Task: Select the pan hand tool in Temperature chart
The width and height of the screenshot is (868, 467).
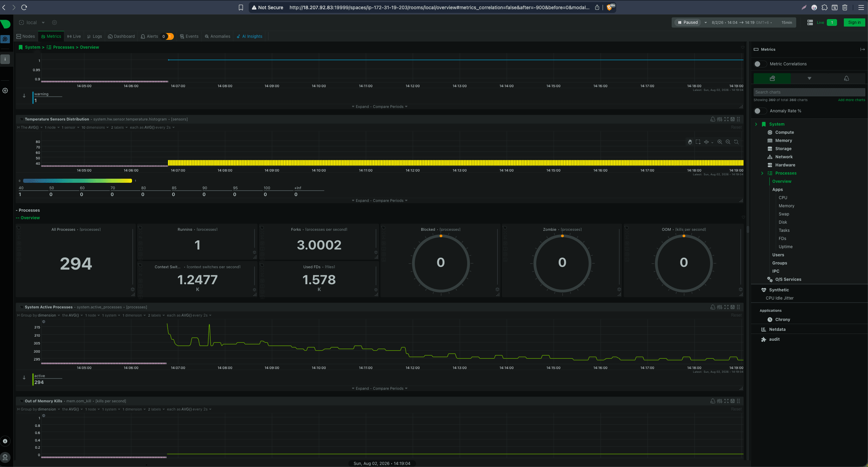Action: [690, 142]
